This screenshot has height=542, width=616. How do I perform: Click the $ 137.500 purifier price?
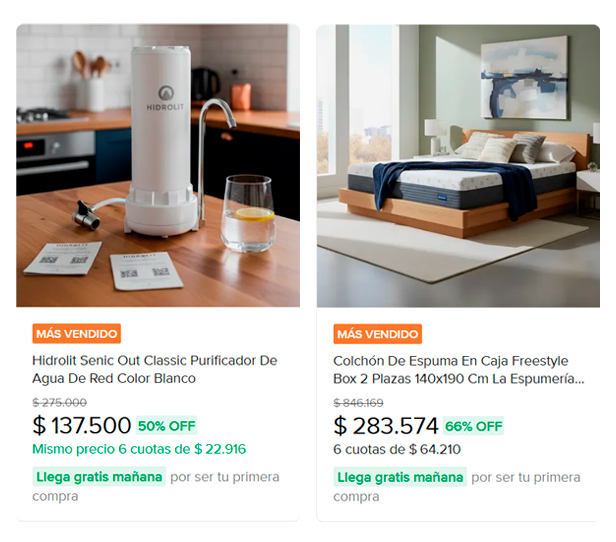(x=82, y=425)
